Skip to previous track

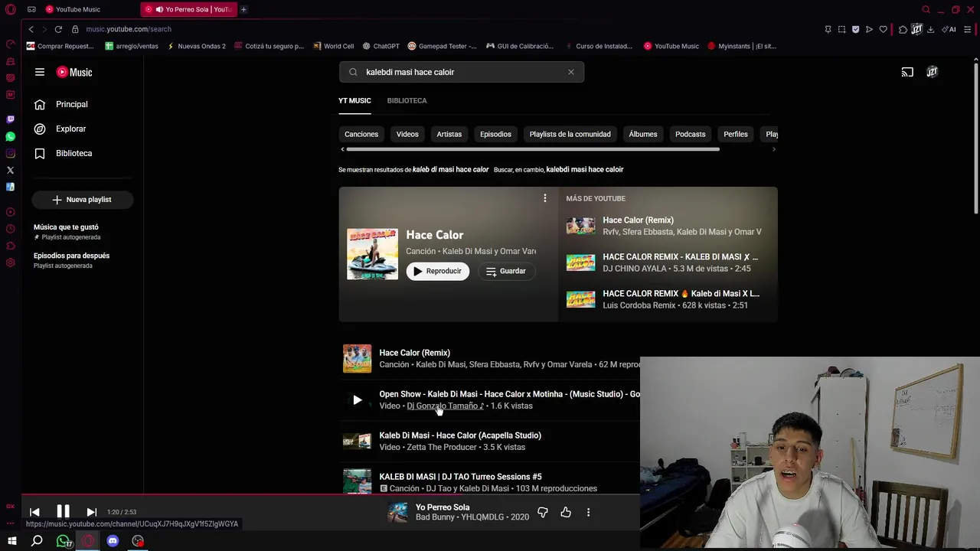point(34,512)
